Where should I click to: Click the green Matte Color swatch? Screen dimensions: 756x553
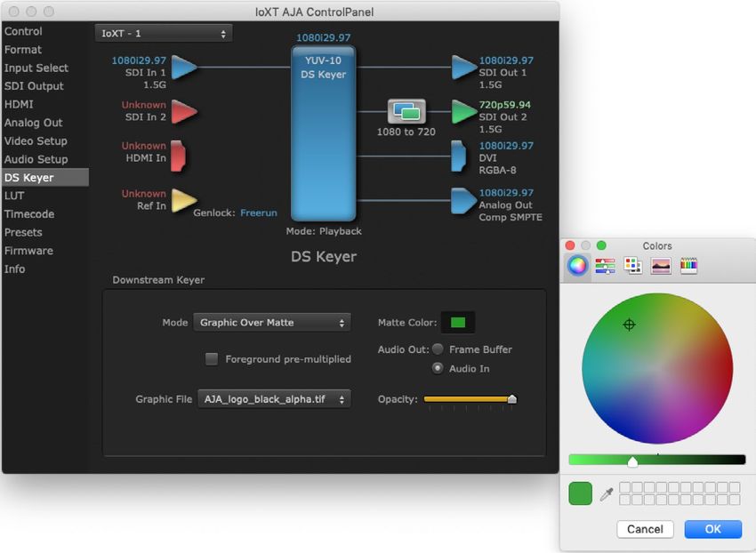coord(458,323)
